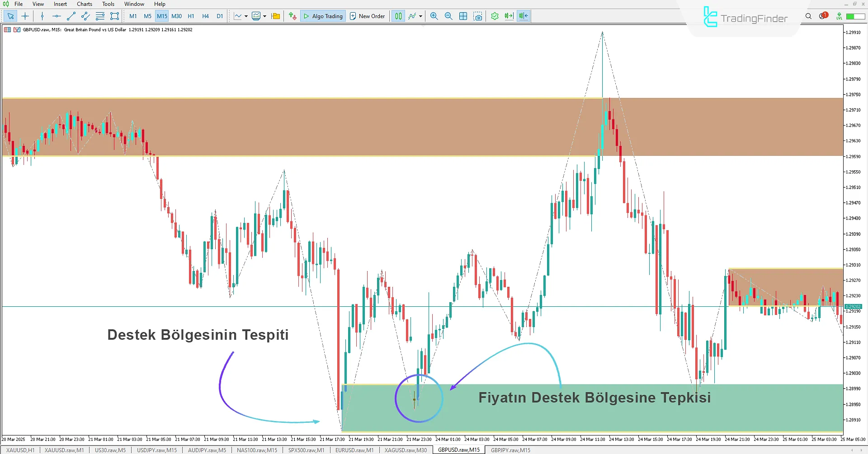Select the vertical line drawing tool
Viewport: 868px width, 454px height.
click(42, 16)
